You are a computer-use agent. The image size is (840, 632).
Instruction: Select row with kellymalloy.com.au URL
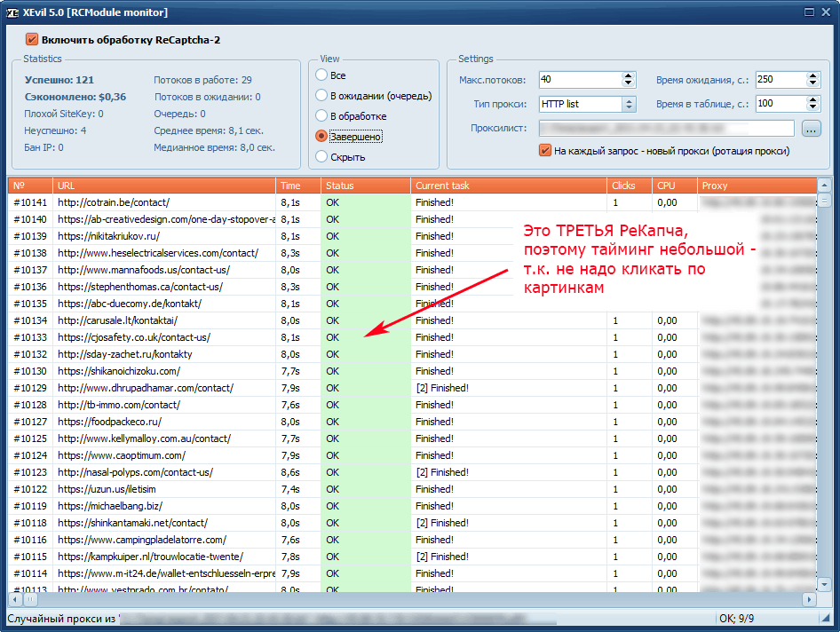413,438
